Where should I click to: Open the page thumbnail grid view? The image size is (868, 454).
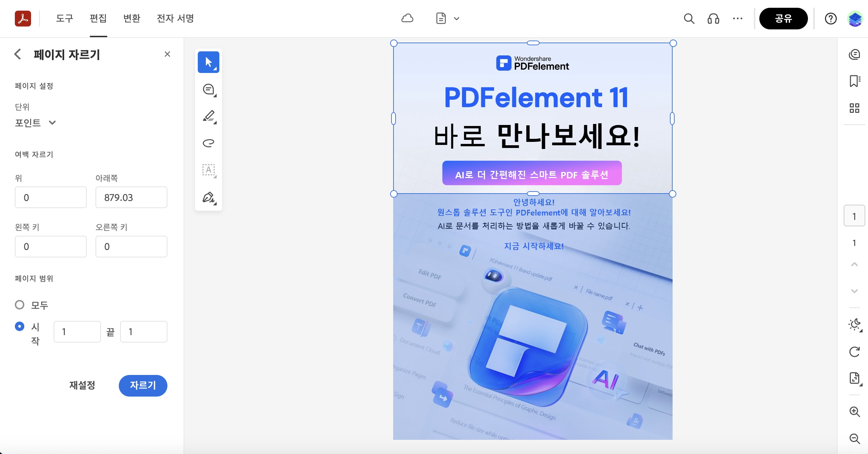pos(855,107)
